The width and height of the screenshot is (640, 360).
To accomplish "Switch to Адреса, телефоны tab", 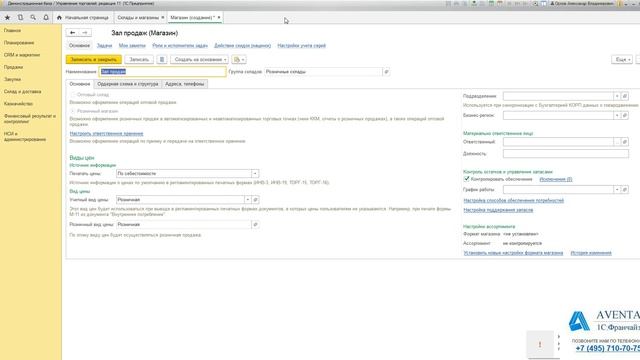I will (x=184, y=84).
